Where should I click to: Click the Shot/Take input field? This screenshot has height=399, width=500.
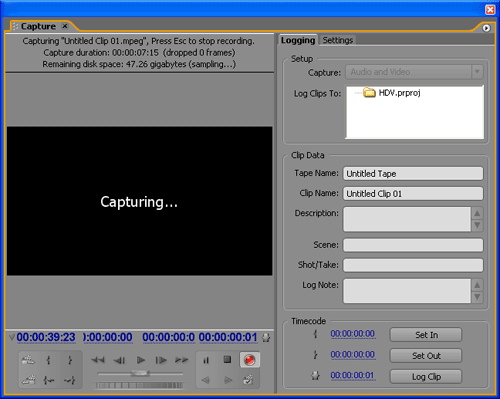(413, 265)
